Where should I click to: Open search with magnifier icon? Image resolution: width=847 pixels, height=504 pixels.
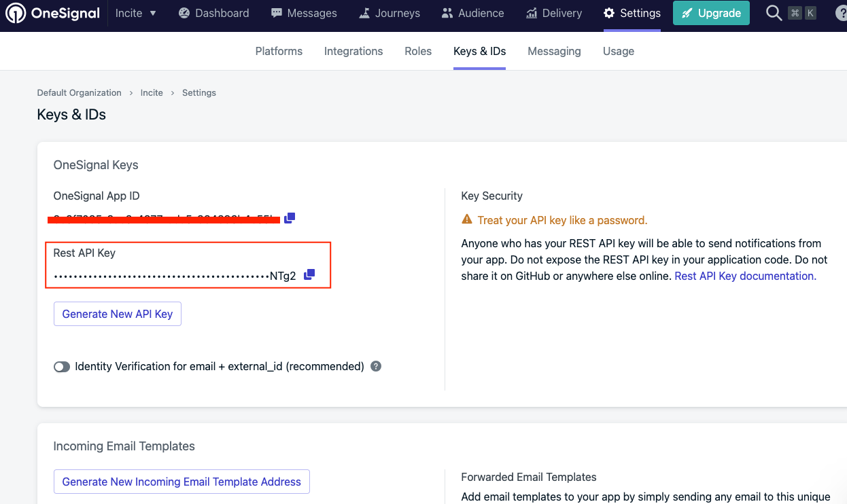pos(774,13)
